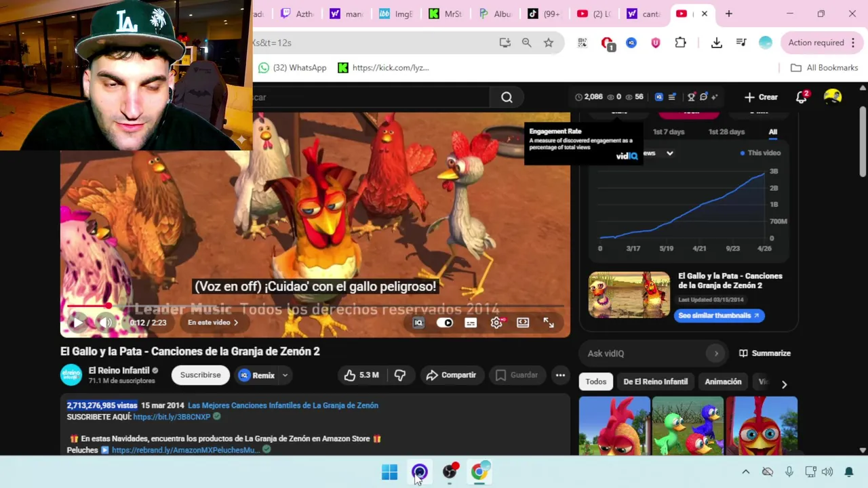Screen dimensions: 868x488
Task: Click the YouTube search magnifier button
Action: tap(507, 97)
